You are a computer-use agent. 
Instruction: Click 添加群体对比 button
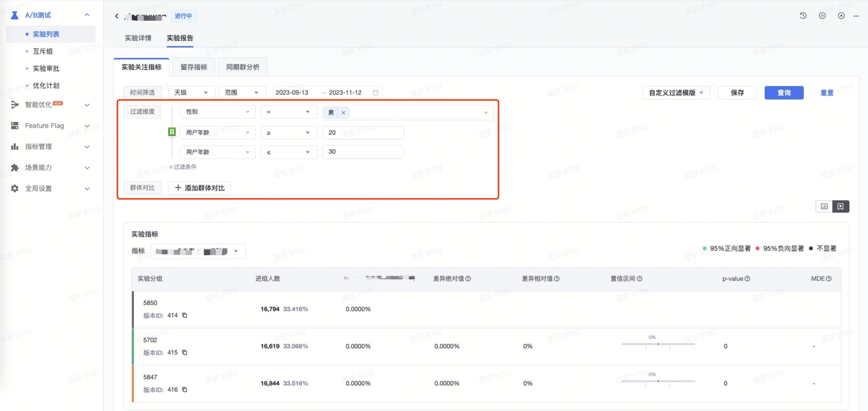(199, 188)
